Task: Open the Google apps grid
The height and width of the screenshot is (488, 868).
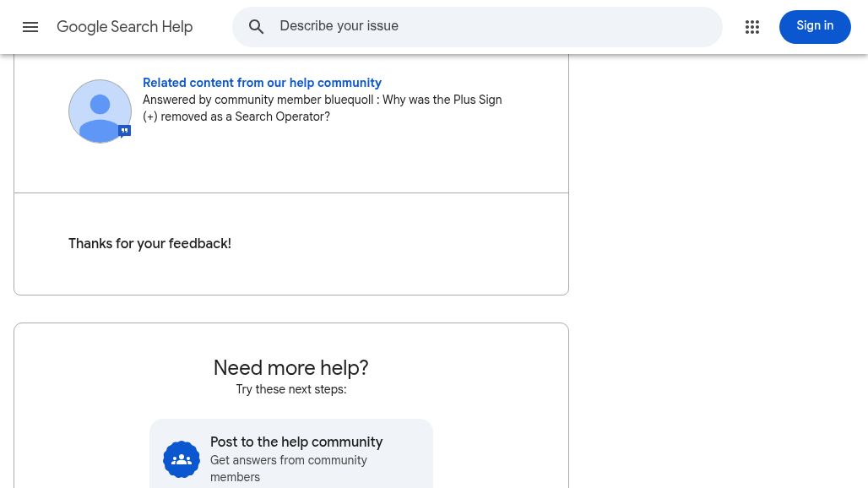Action: click(752, 27)
